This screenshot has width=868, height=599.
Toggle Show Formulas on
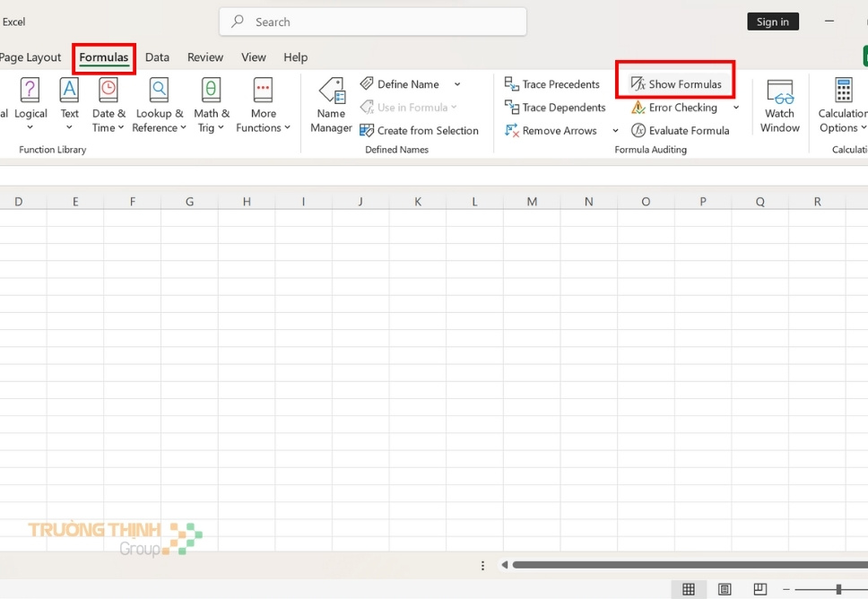point(675,83)
